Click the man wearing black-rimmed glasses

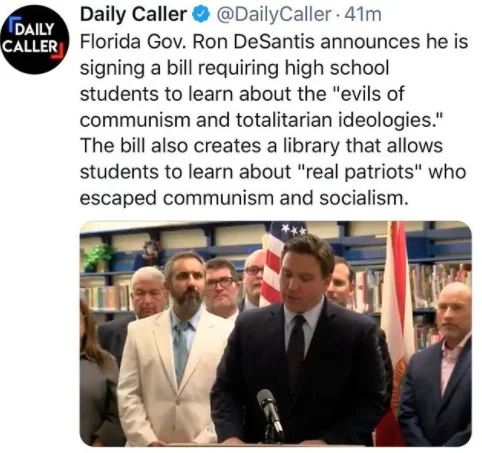220,287
